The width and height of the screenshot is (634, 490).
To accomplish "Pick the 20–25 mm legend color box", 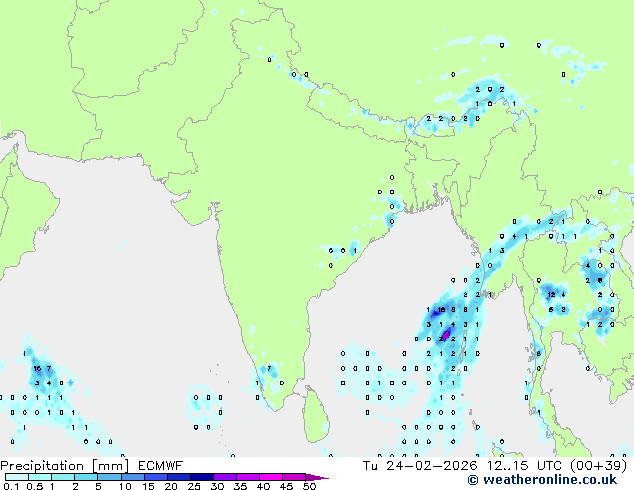I will click(179, 477).
